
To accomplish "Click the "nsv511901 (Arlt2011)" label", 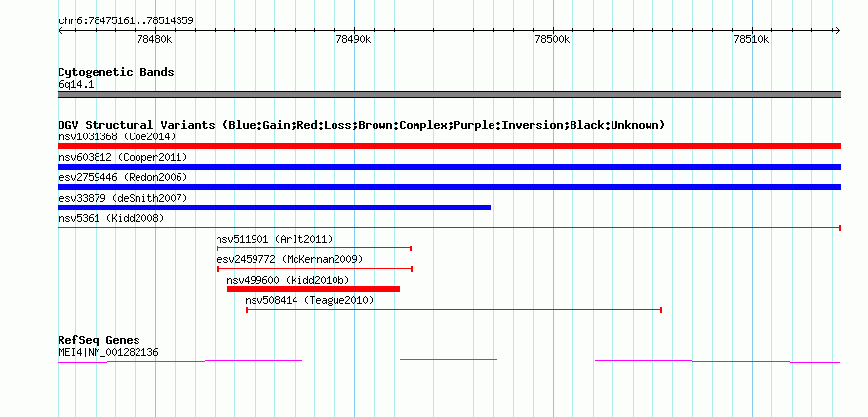I will point(275,239).
